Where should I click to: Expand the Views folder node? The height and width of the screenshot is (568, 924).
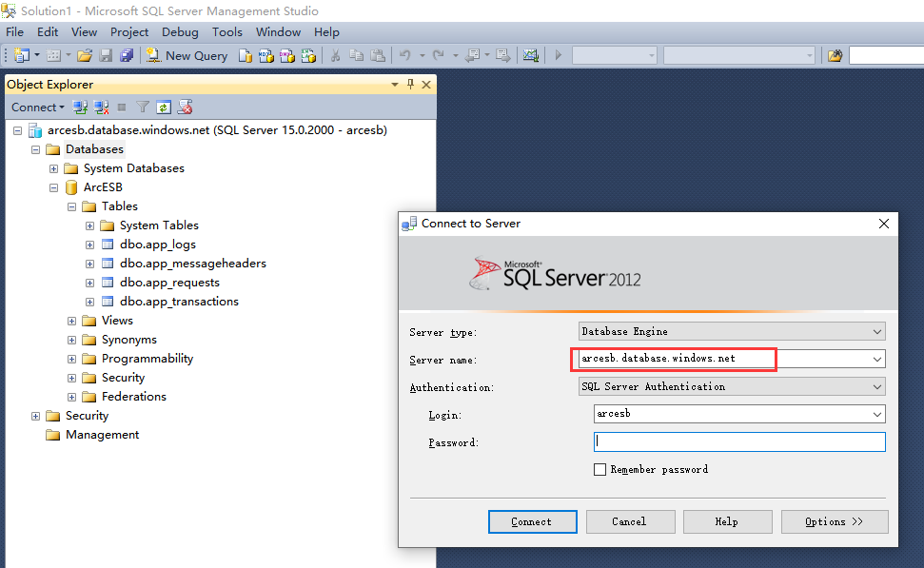pyautogui.click(x=72, y=322)
